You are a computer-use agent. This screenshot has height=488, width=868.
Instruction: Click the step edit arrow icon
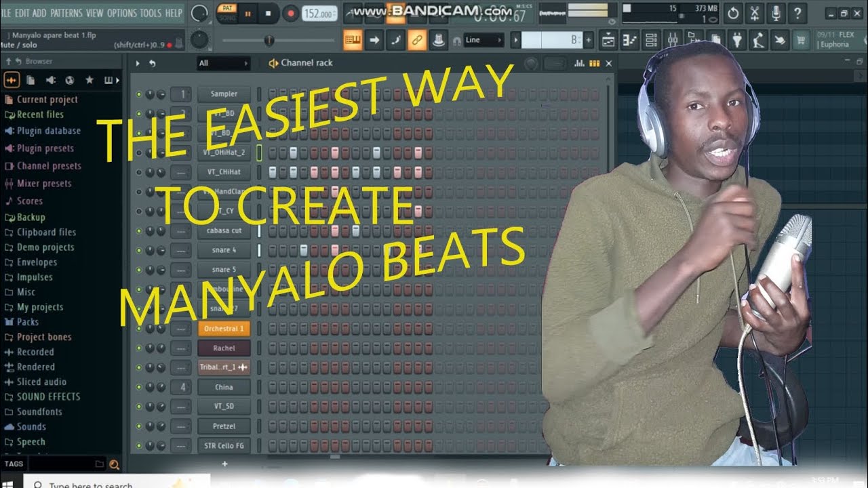click(x=374, y=40)
